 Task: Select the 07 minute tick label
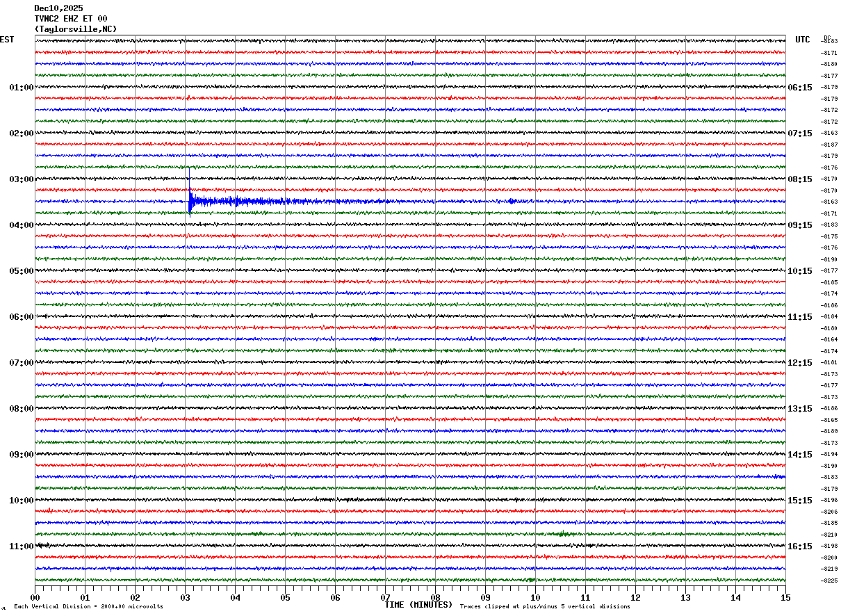385,597
